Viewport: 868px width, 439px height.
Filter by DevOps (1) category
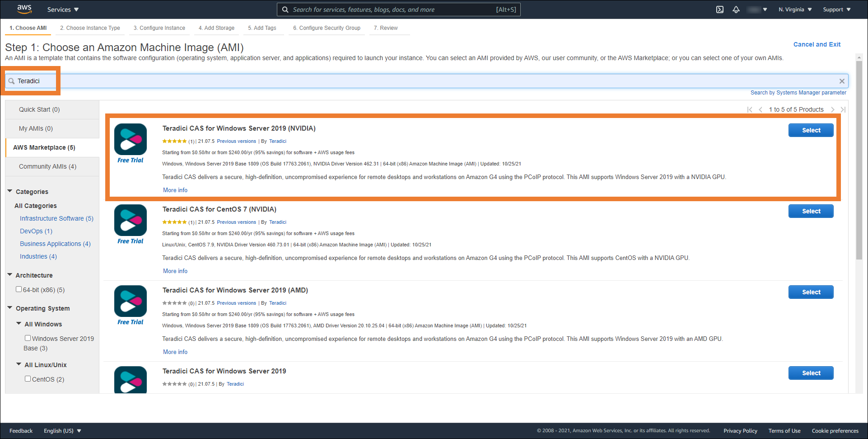pyautogui.click(x=36, y=231)
